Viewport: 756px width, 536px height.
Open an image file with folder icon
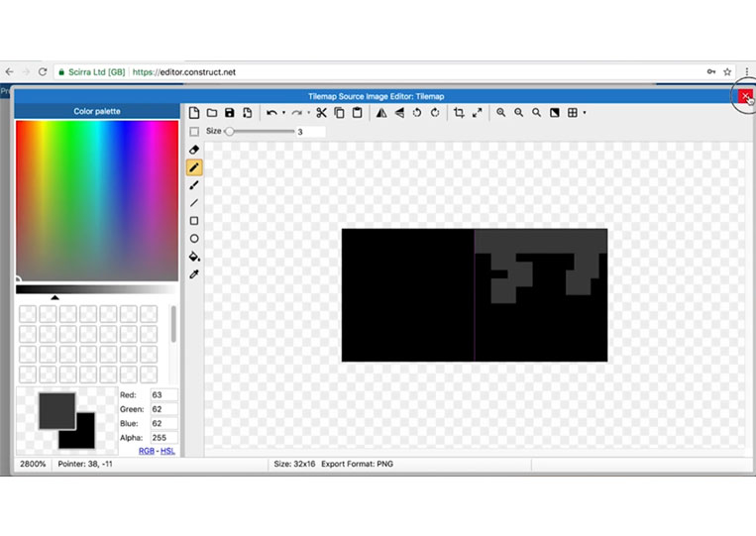212,113
